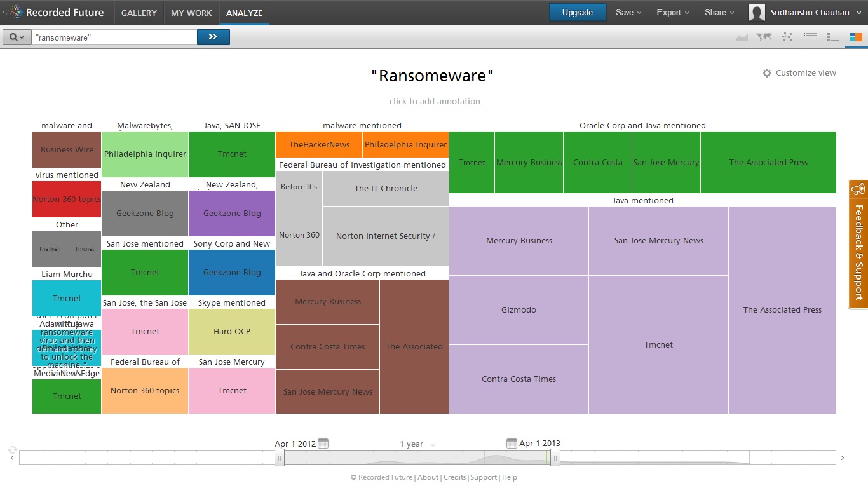
Task: Select the ANALYZE tab
Action: click(x=244, y=13)
